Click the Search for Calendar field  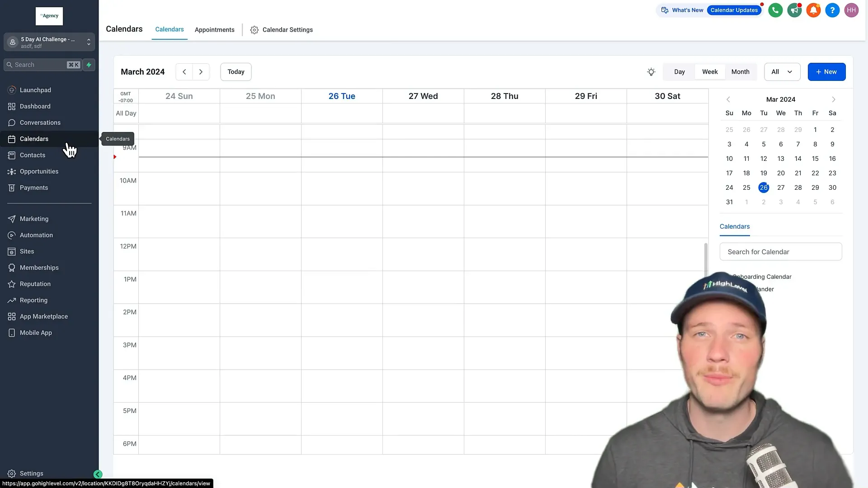[781, 252]
